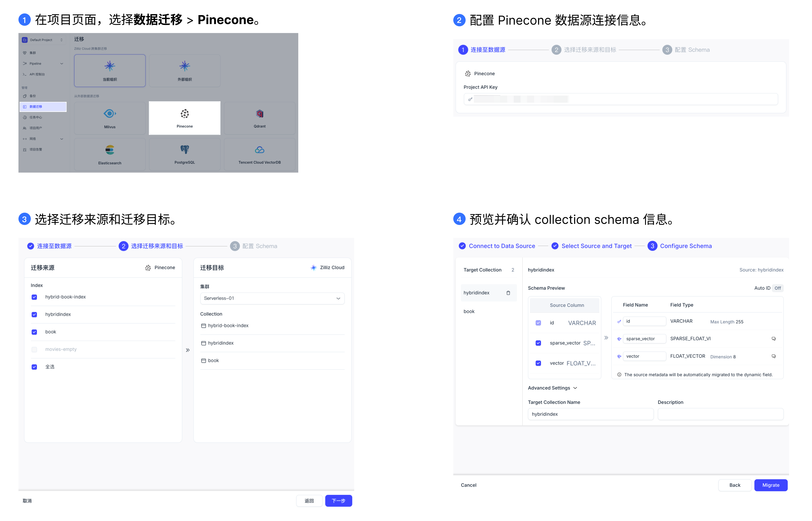Choose the Tencent Cloud VectorDB card
The image size is (812, 521).
[259, 154]
